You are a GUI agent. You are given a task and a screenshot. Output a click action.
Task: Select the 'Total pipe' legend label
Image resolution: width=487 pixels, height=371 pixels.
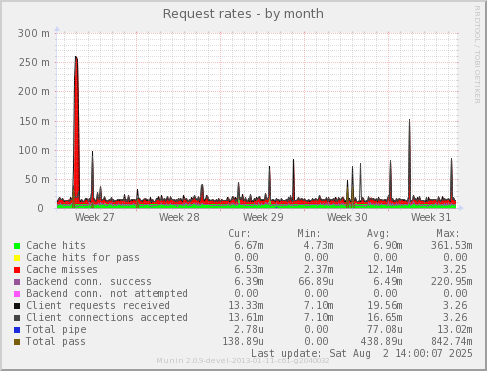[56, 330]
